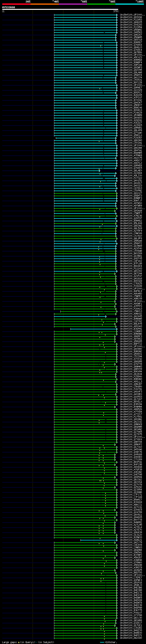The image size is (146, 644).
Task: Open hit UniRef100_Q42445
Action: (131, 316)
